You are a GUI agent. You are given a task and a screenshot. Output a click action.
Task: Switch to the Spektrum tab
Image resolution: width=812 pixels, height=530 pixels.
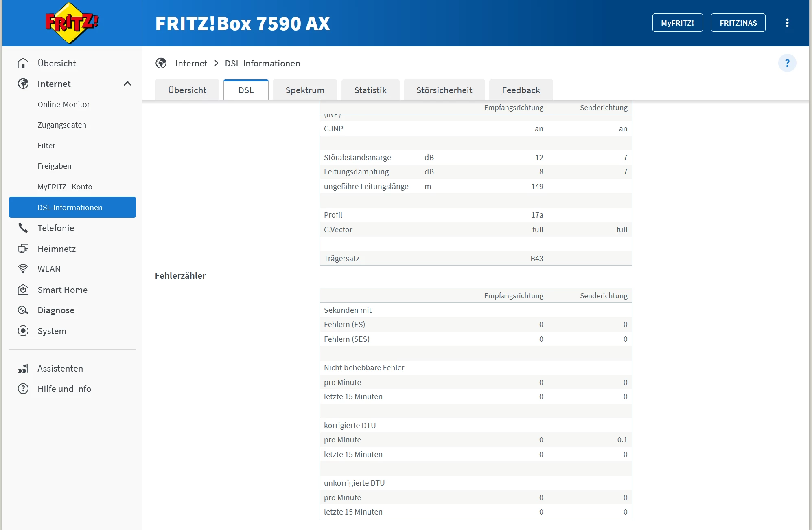coord(305,90)
